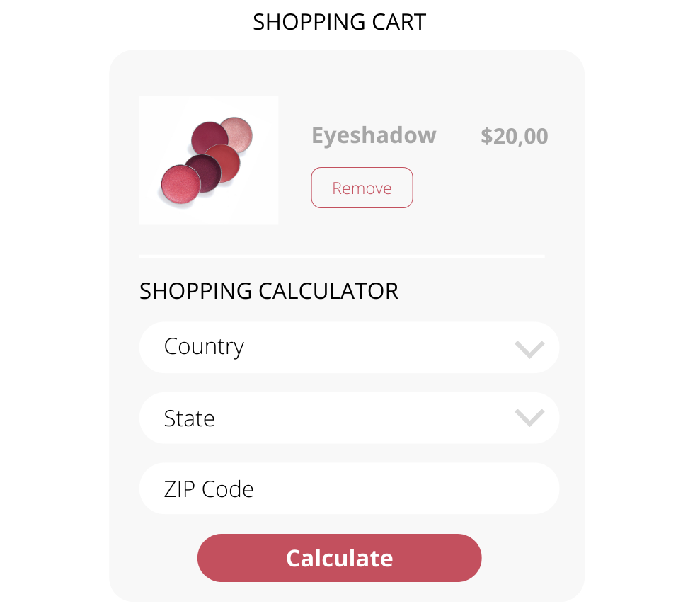The width and height of the screenshot is (683, 616).
Task: Focus the ZIP Code input field
Action: 349,489
